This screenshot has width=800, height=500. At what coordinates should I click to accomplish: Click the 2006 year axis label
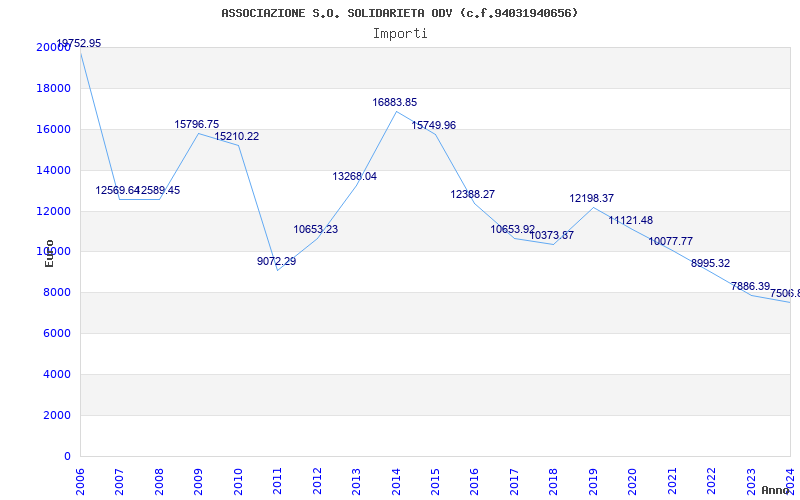[x=80, y=482]
